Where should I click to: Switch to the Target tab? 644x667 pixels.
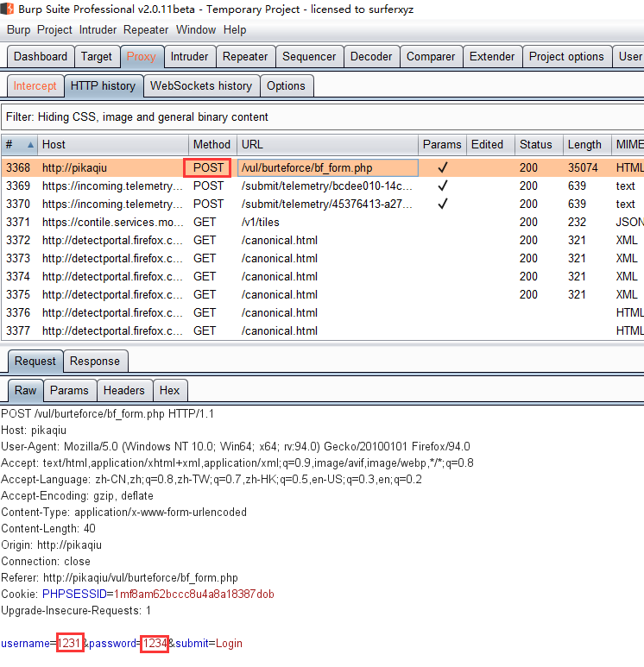point(97,57)
